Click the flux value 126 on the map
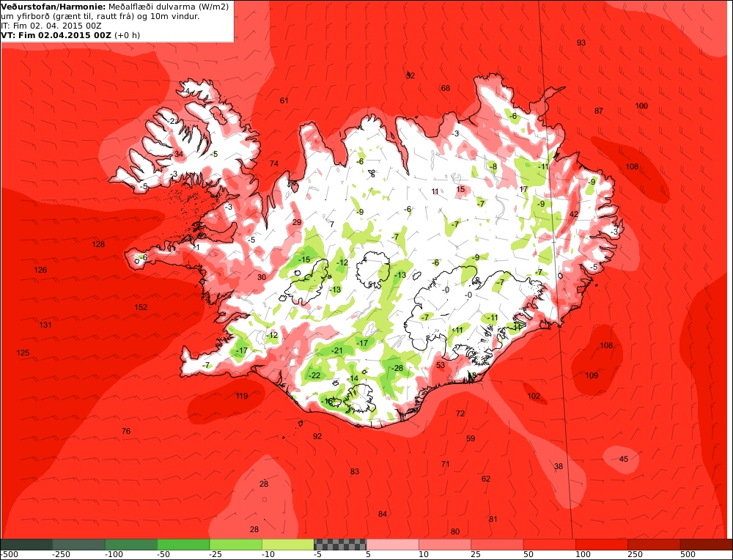This screenshot has height=560, width=733. pos(40,270)
